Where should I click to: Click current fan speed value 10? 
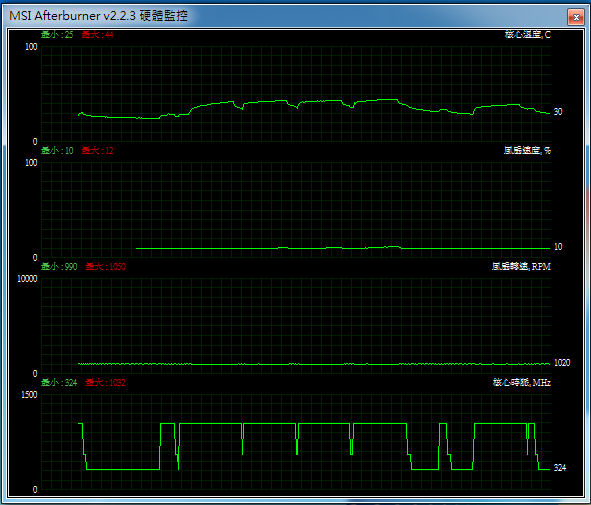click(558, 247)
